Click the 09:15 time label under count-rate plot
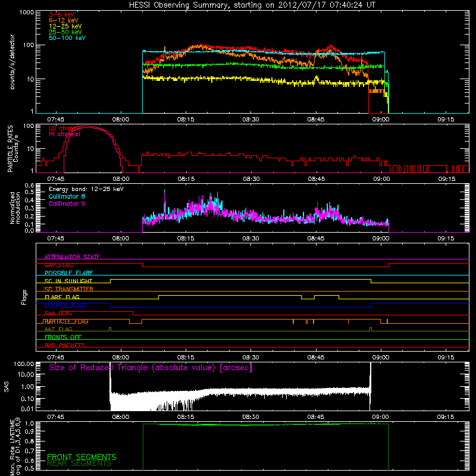 tap(446, 120)
